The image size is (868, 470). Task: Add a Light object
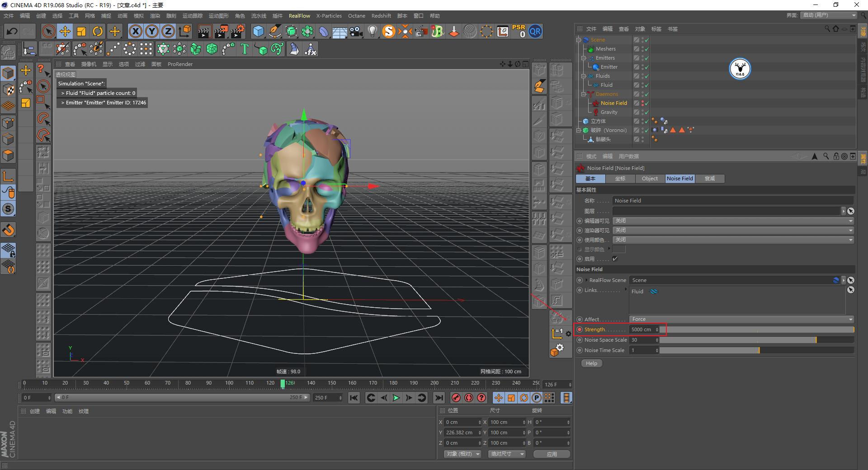click(x=372, y=31)
